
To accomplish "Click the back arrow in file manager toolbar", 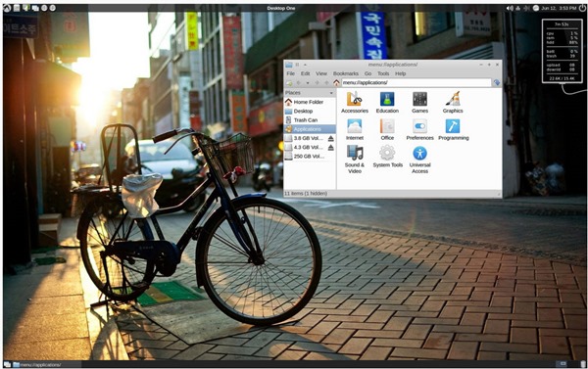I will click(299, 83).
